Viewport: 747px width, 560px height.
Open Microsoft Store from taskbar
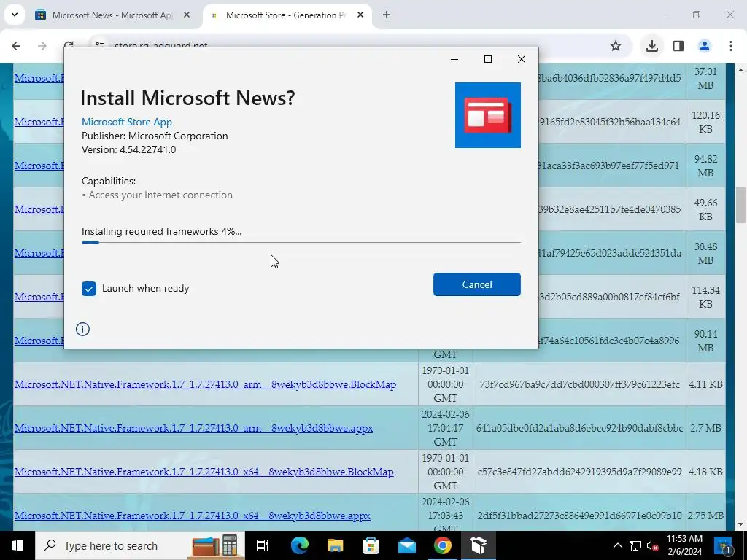[x=371, y=545]
